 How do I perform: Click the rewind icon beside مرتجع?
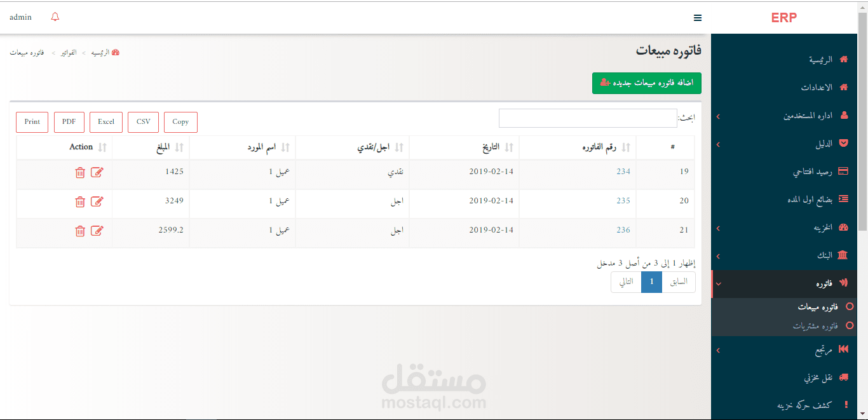(x=844, y=349)
